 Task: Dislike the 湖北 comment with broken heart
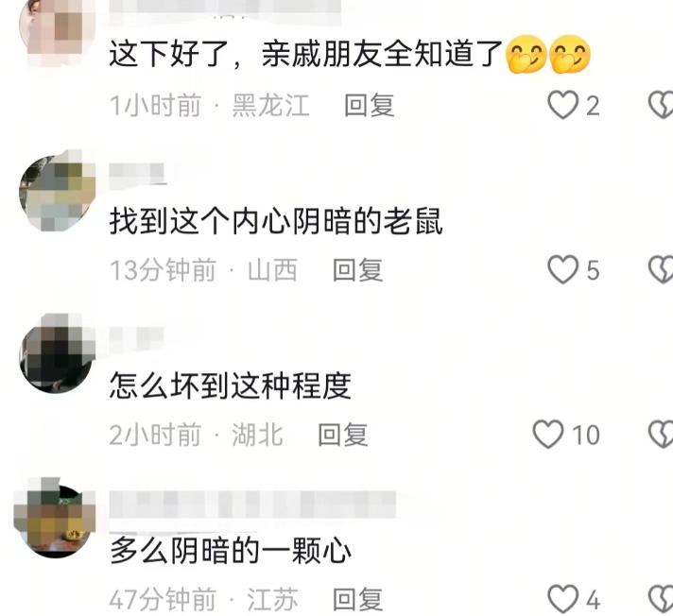click(661, 434)
